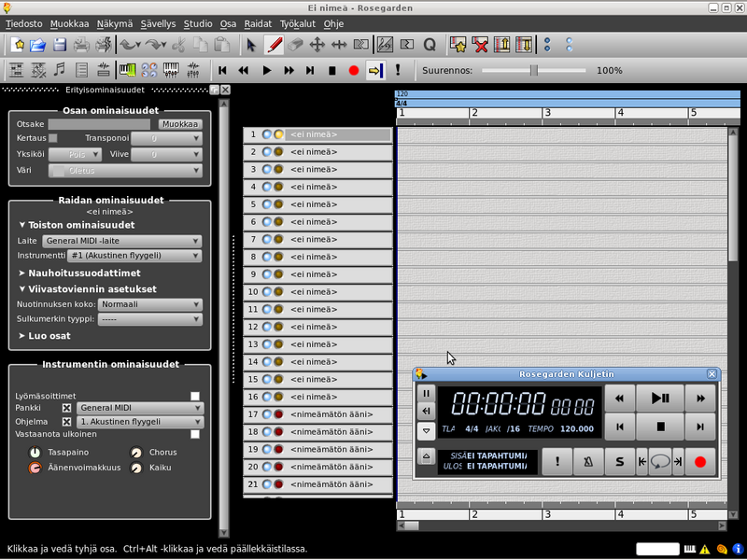Click the Solo S button in Kuljetin
This screenshot has height=560, width=747.
pos(618,460)
